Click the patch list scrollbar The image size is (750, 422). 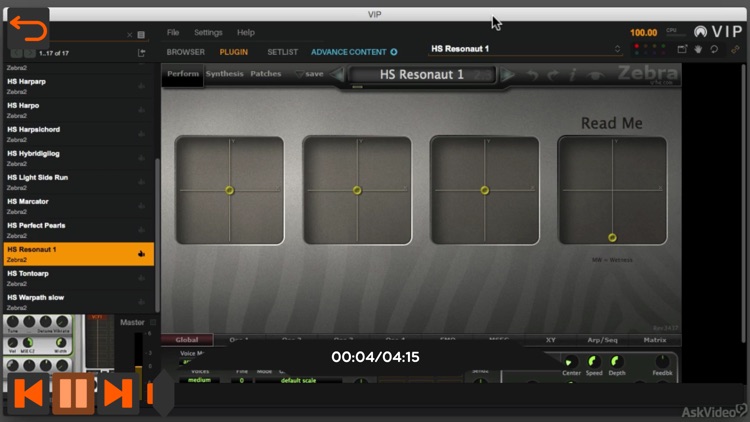coord(157,234)
